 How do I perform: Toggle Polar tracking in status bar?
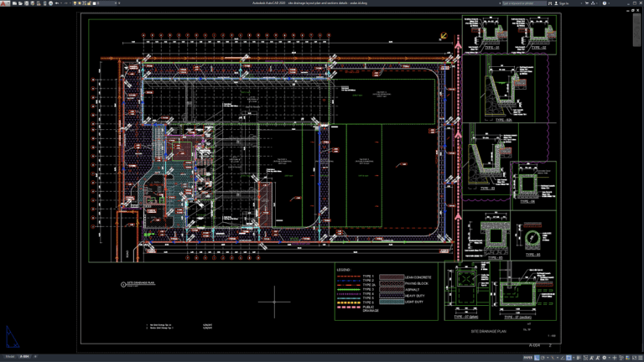(543, 358)
